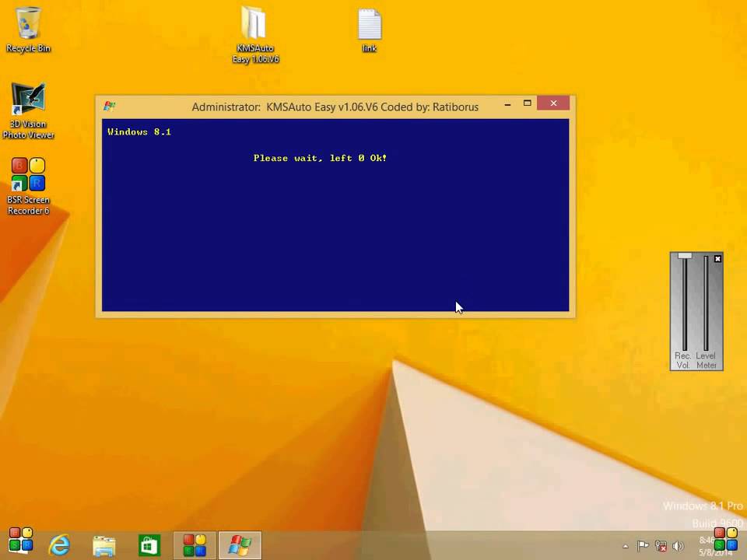Open the Windows Store taskbar icon
Viewport: 747px width, 560px height.
click(x=149, y=546)
